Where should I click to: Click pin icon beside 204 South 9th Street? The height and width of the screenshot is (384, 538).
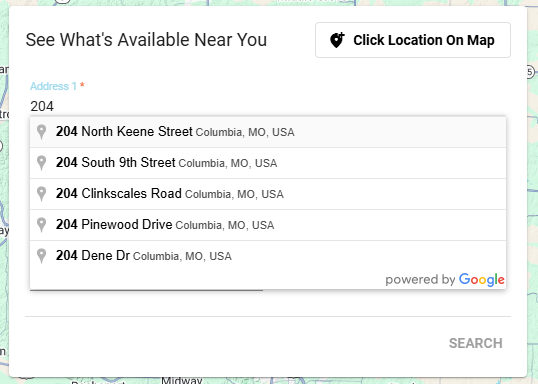(x=42, y=163)
